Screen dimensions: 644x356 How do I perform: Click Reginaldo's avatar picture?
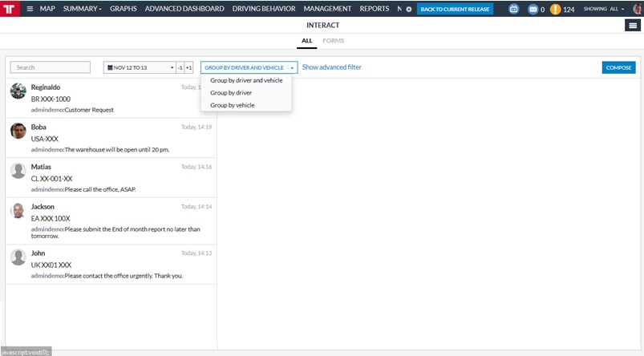click(x=18, y=91)
